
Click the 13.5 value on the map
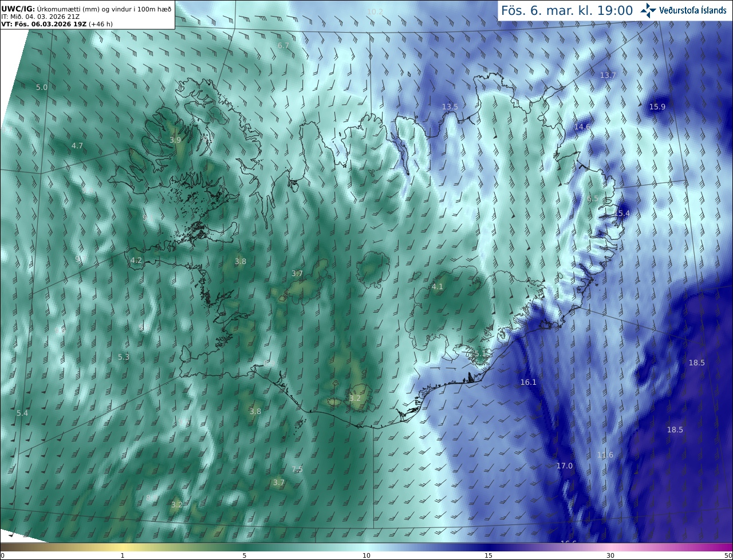[x=450, y=107]
